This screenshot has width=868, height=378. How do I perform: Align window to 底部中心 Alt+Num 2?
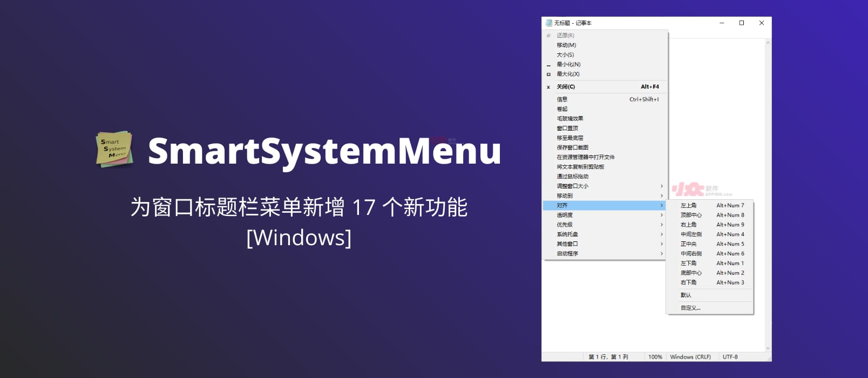[710, 273]
